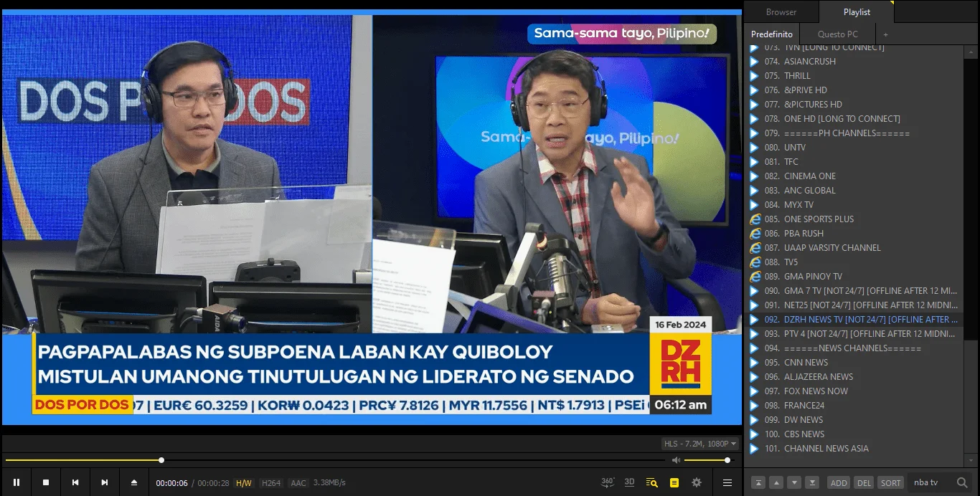Select DW NEWS channel entry
The height and width of the screenshot is (496, 980).
(855, 420)
